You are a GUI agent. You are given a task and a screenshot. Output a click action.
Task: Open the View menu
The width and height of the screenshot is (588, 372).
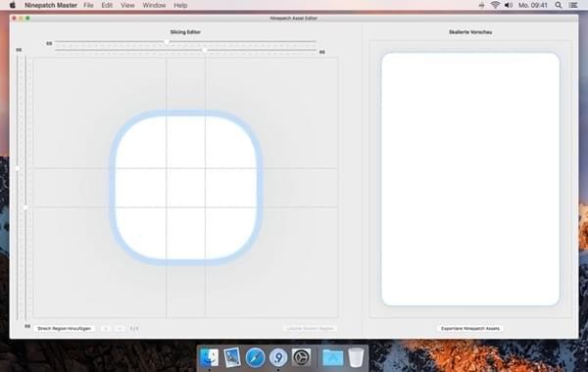(127, 5)
